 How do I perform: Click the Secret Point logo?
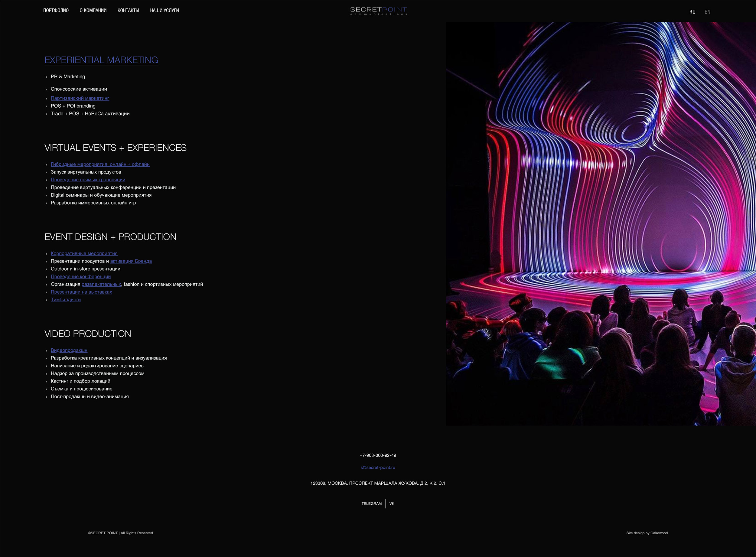point(378,11)
